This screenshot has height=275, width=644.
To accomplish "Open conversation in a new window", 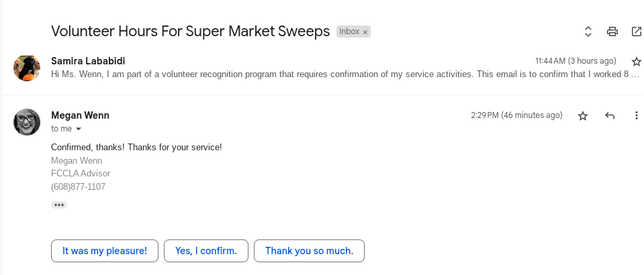I will [637, 32].
